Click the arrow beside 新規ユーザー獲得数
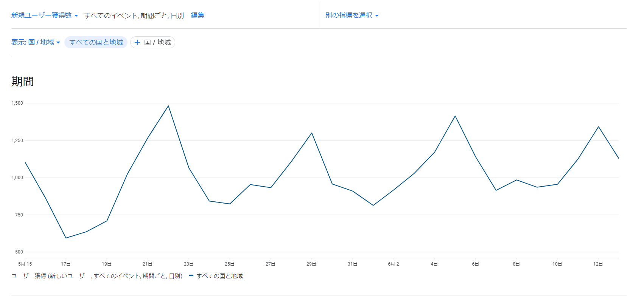Image resolution: width=644 pixels, height=306 pixels. [x=76, y=16]
